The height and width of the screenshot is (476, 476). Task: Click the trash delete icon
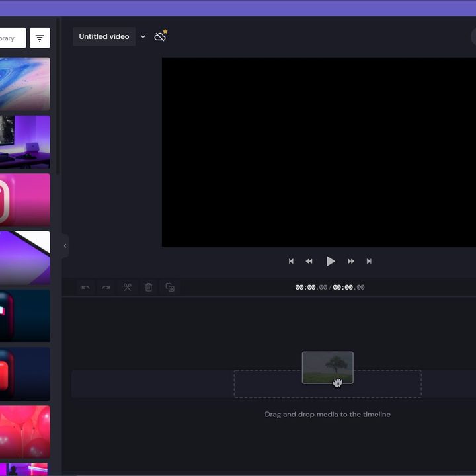[149, 287]
